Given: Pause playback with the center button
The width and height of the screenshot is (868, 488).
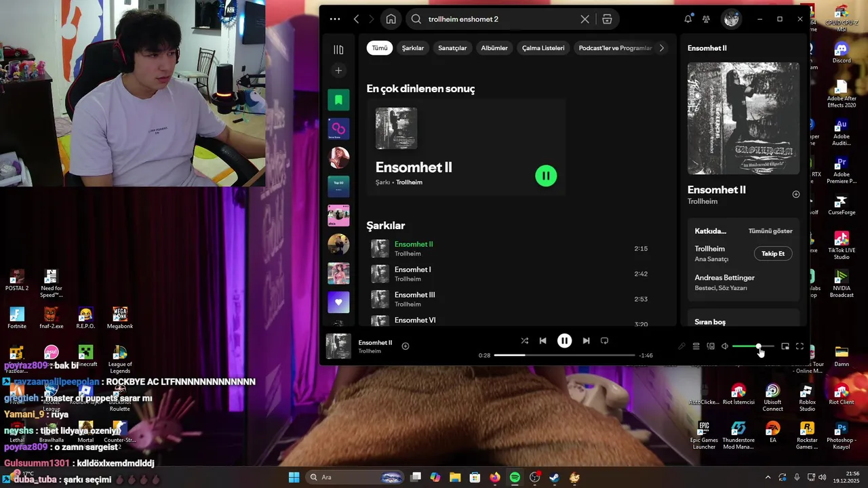Looking at the screenshot, I should (x=564, y=341).
